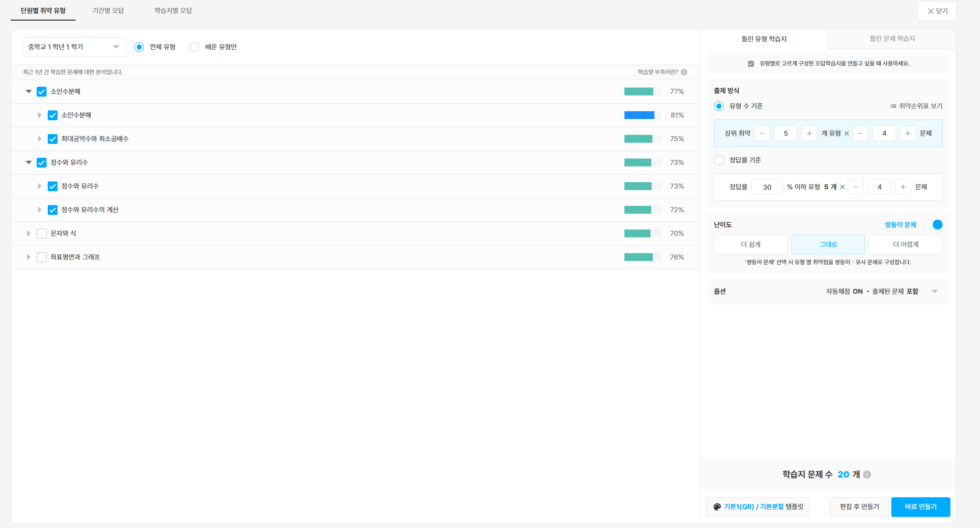Expand the 81% 소인수분해 sub-unit row
Screen dimensions: 980x528
pos(39,115)
